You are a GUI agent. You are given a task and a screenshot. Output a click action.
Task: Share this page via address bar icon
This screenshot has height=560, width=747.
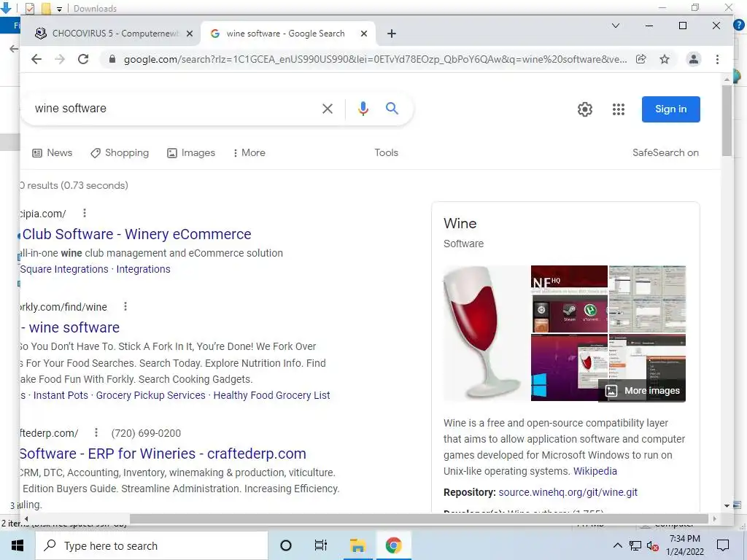640,59
